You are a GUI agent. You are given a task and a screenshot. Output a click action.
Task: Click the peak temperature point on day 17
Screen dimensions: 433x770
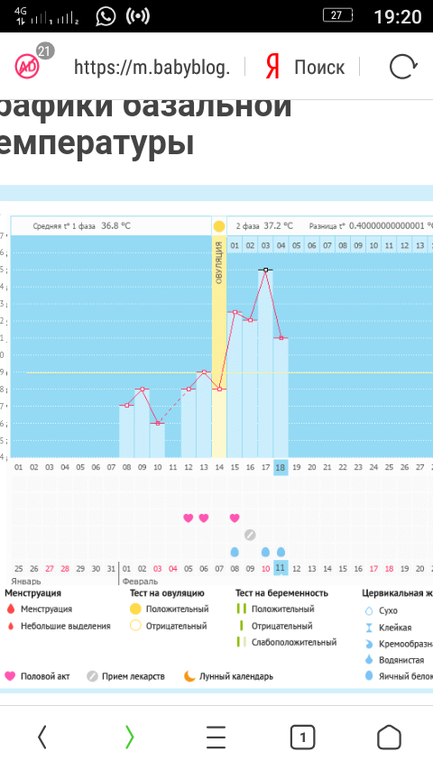tap(266, 270)
